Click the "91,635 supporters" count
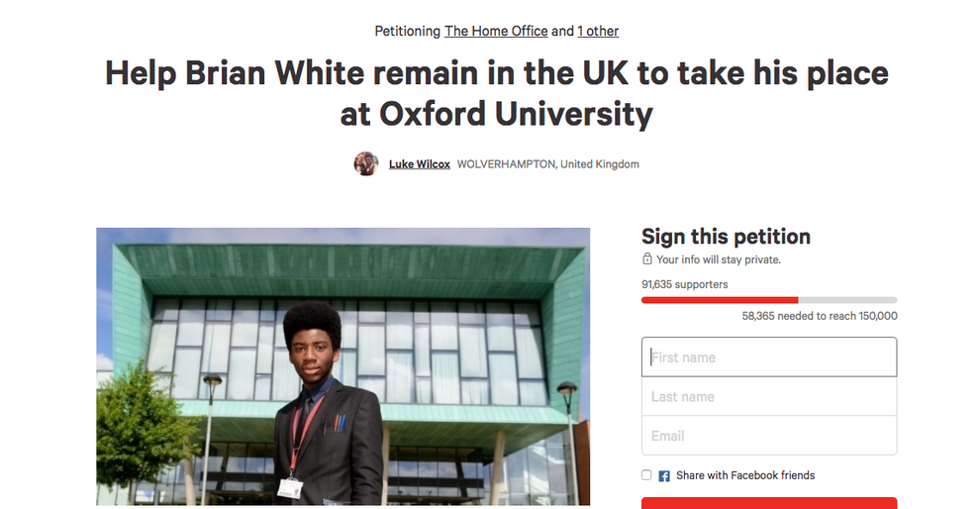 tap(685, 284)
